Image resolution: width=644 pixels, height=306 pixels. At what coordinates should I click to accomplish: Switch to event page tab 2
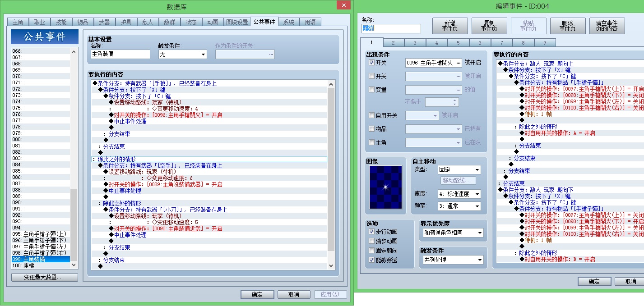click(x=394, y=43)
